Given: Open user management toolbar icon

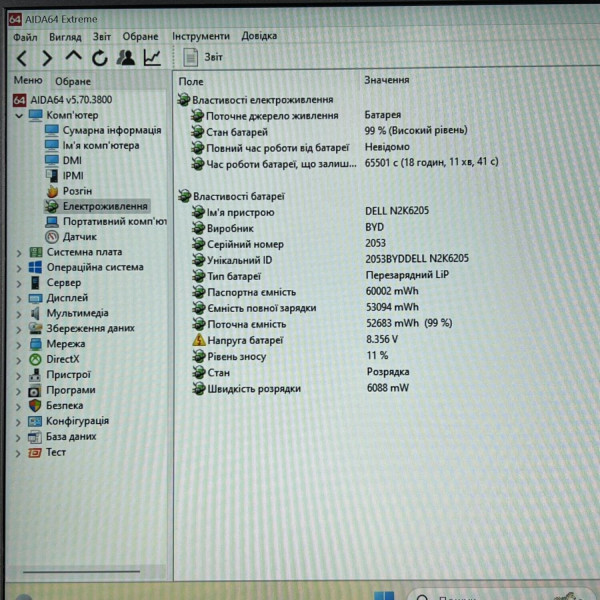Looking at the screenshot, I should coord(126,58).
